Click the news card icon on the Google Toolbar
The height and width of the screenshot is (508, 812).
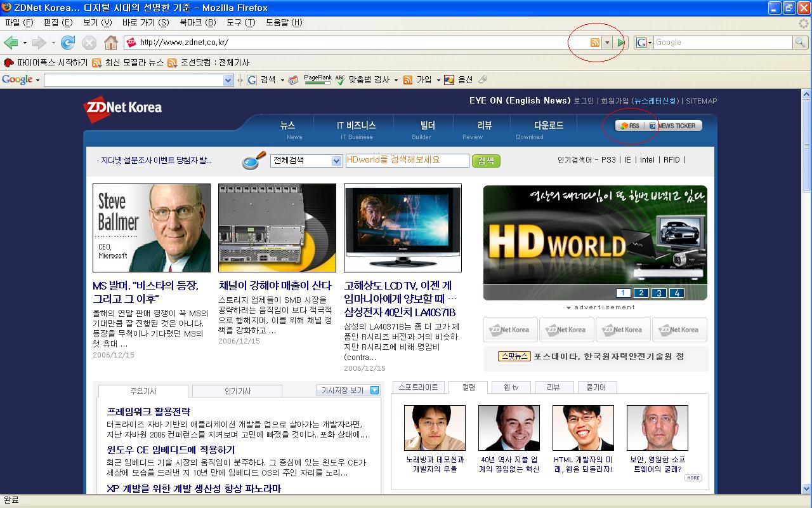pos(293,80)
